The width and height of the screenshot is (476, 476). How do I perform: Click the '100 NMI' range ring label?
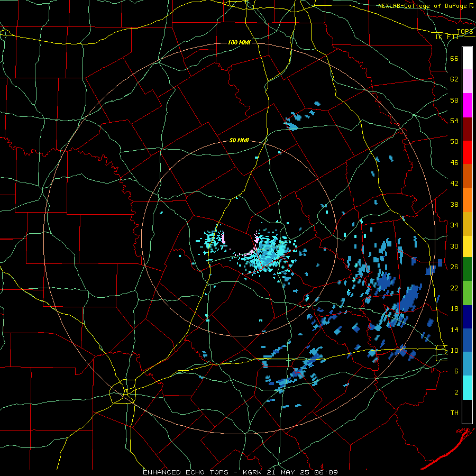(x=239, y=42)
